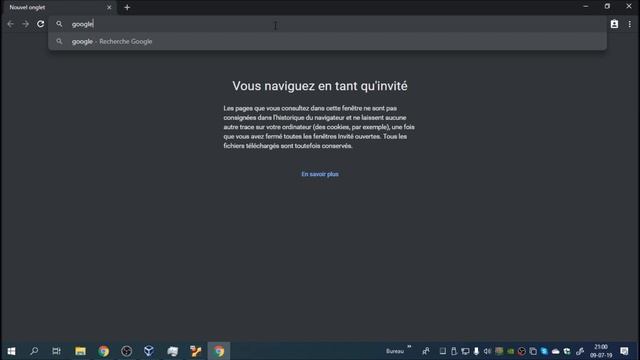The image size is (640, 360).
Task: Open the volume speaker tray icon
Action: [487, 351]
